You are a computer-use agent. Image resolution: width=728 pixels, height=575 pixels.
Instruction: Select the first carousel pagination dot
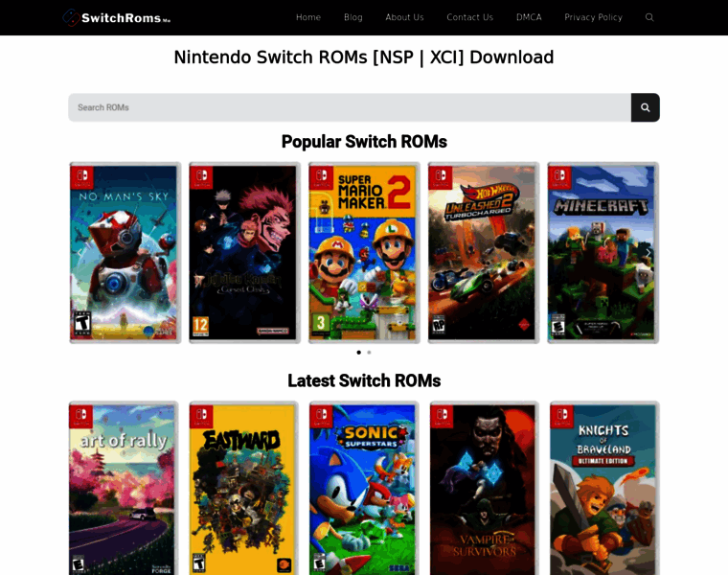click(x=359, y=353)
